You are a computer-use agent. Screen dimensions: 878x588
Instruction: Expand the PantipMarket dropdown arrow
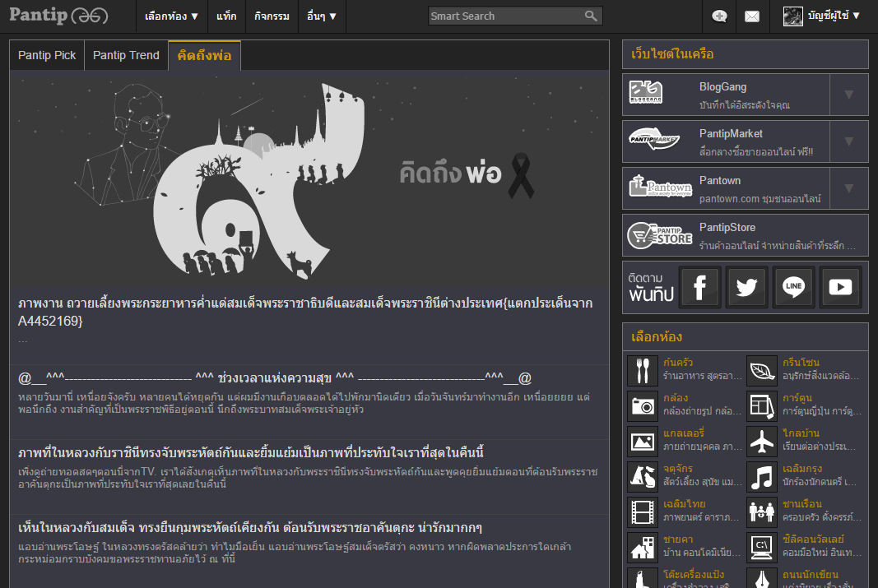coord(848,141)
